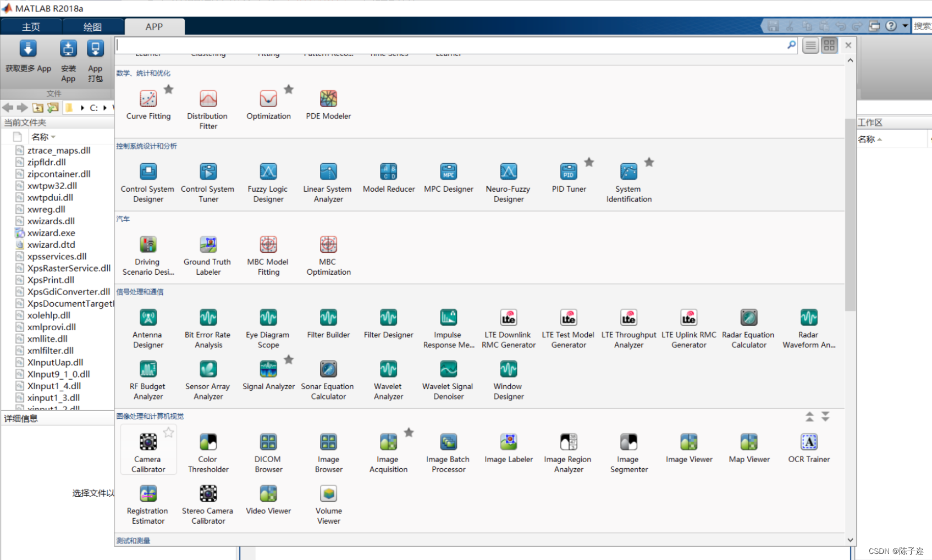Click gallery scrollbar down arrow

coord(851,540)
